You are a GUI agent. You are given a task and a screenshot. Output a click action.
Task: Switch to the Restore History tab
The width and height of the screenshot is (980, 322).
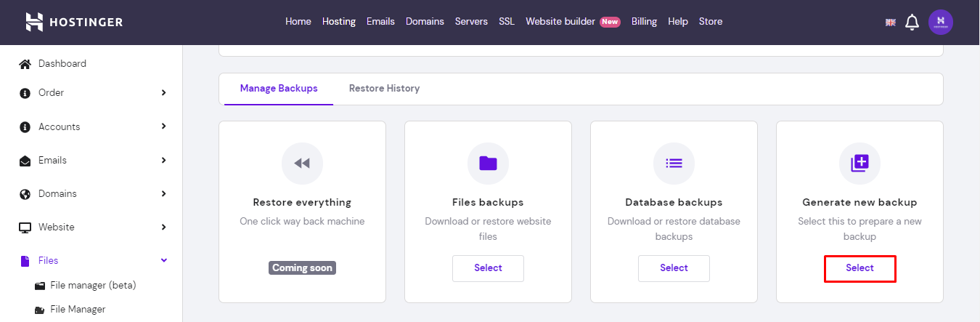tap(384, 89)
